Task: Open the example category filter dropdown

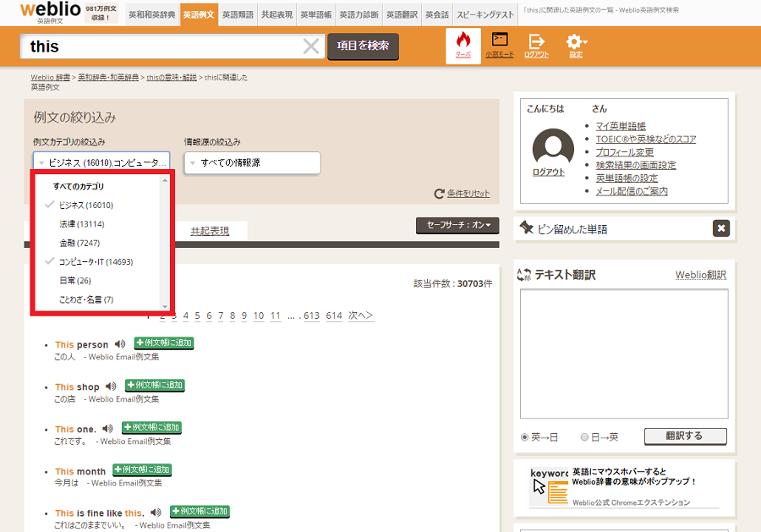Action: pyautogui.click(x=101, y=162)
